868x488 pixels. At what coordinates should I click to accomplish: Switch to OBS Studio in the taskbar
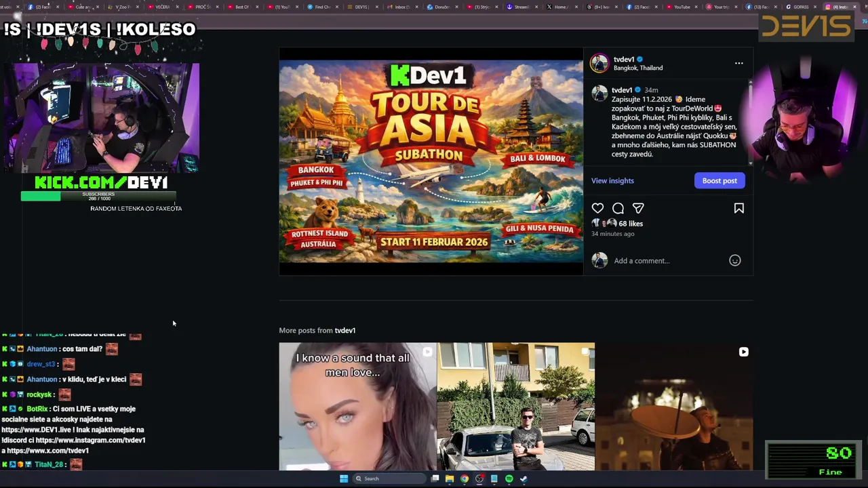tap(479, 479)
